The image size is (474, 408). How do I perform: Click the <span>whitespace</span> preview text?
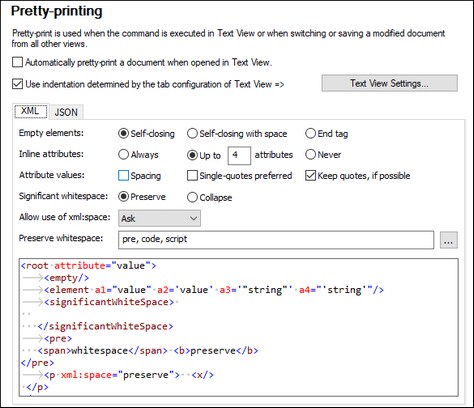pos(103,351)
